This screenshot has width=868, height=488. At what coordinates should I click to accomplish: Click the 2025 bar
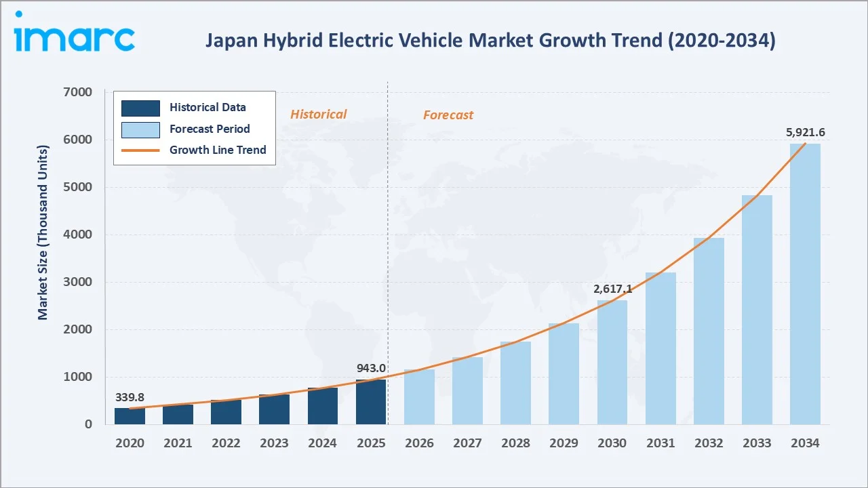(x=371, y=402)
